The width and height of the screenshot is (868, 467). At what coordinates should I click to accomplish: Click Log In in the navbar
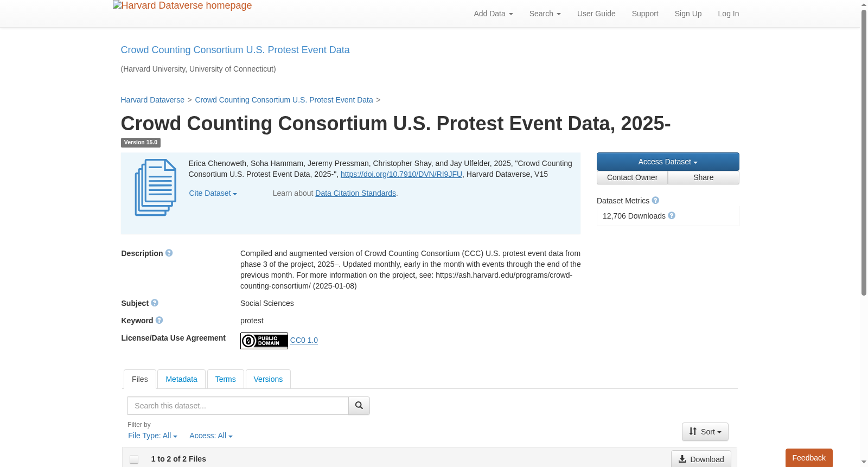tap(729, 14)
